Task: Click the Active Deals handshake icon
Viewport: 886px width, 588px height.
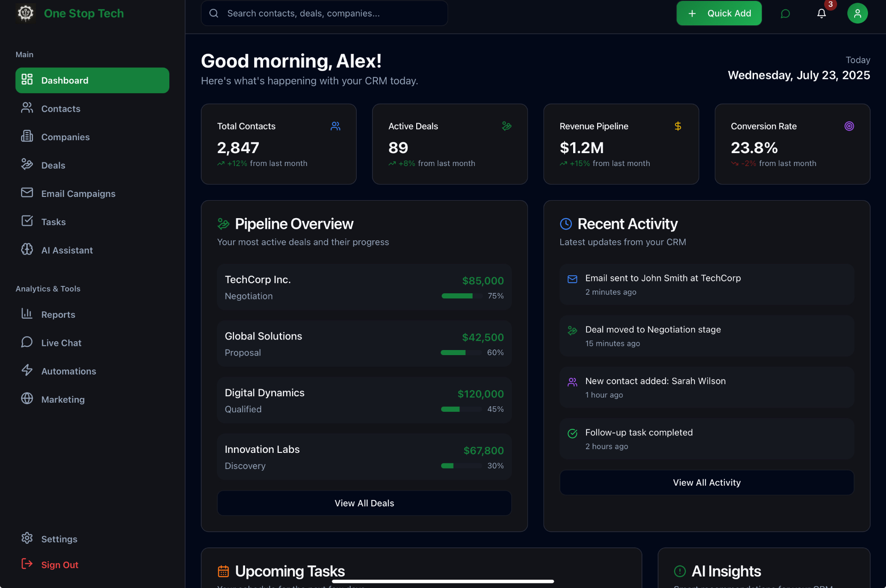Action: tap(507, 126)
